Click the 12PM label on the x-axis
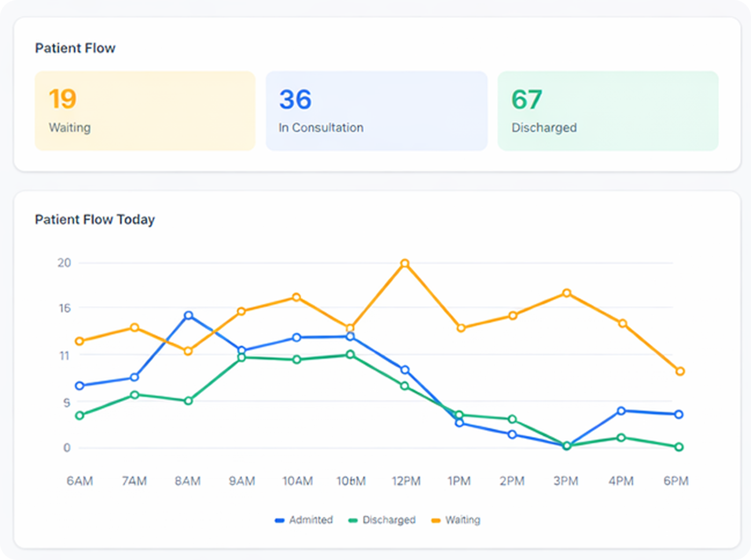This screenshot has width=751, height=560. pyautogui.click(x=406, y=481)
